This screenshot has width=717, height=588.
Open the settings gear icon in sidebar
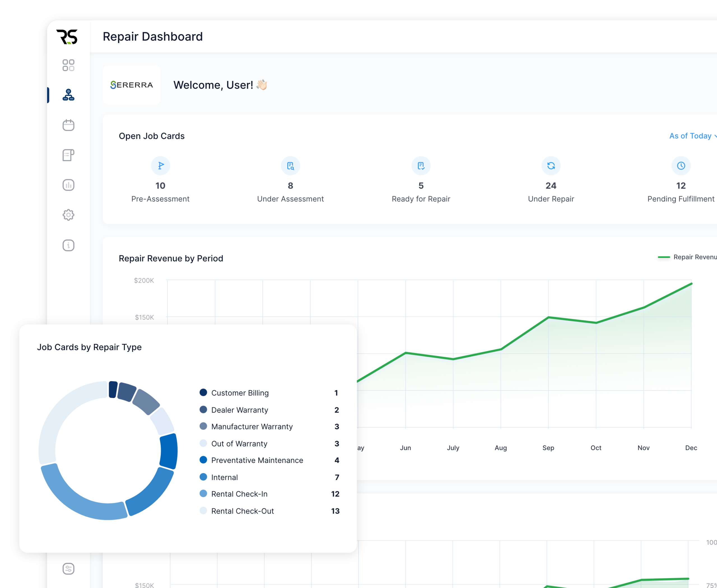[x=69, y=215]
